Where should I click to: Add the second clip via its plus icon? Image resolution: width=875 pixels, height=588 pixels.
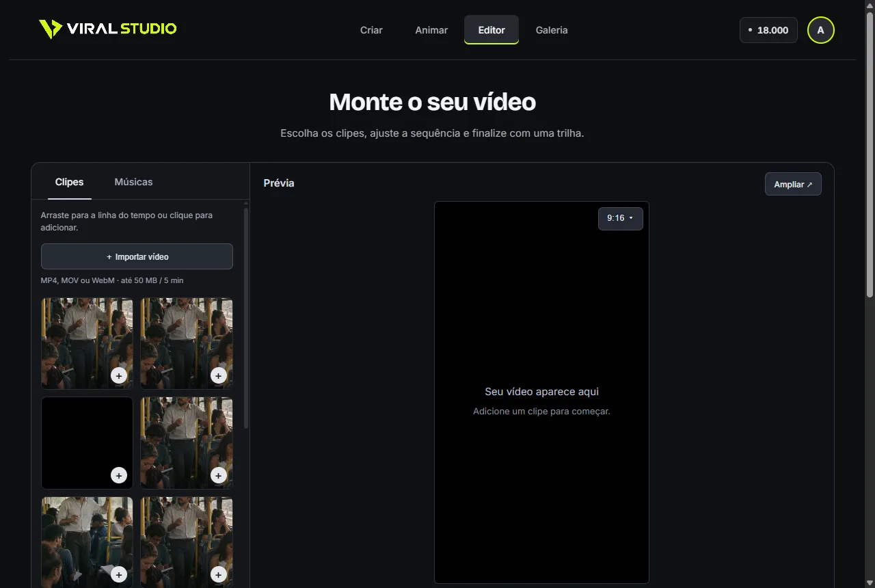pos(219,376)
